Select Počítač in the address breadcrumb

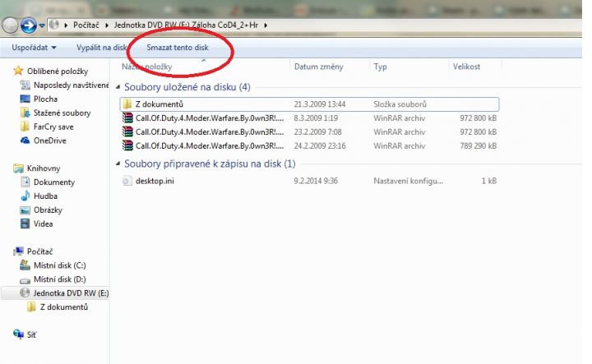86,25
